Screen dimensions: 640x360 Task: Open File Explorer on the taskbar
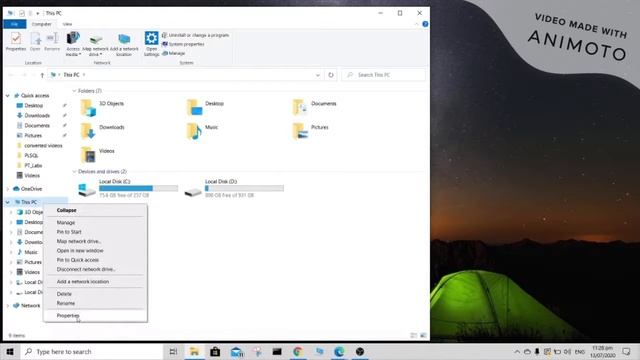(194, 351)
